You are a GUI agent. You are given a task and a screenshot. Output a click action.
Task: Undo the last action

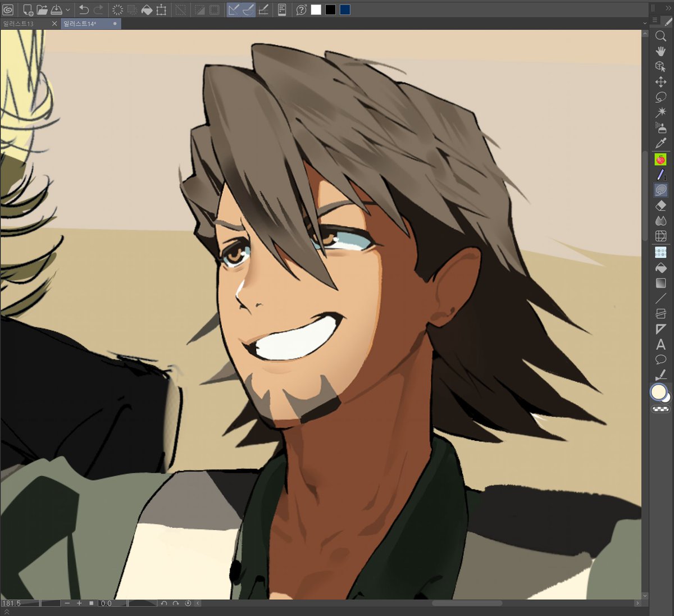84,10
